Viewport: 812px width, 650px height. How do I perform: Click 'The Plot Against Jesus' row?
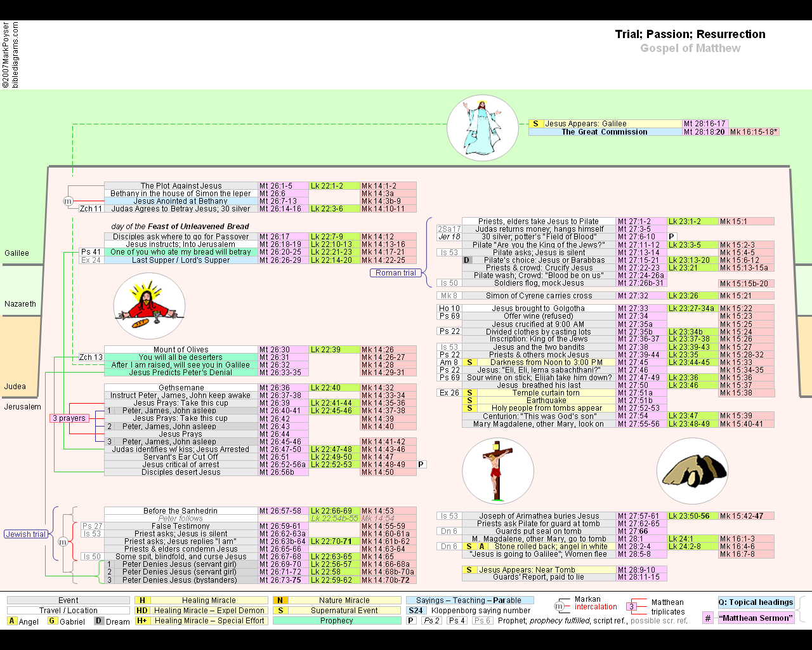181,185
